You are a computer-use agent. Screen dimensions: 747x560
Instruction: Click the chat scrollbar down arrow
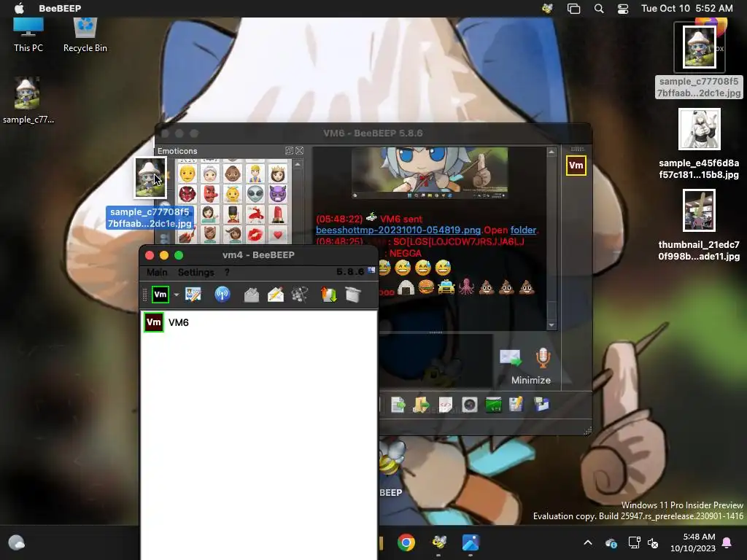551,325
